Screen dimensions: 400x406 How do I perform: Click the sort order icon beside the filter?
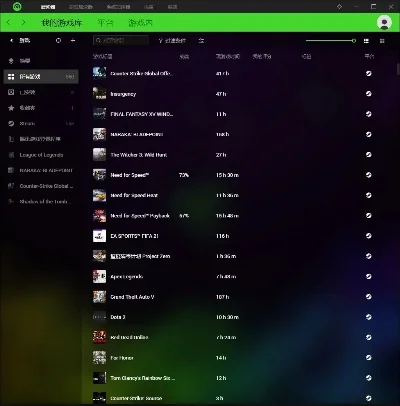(x=201, y=41)
